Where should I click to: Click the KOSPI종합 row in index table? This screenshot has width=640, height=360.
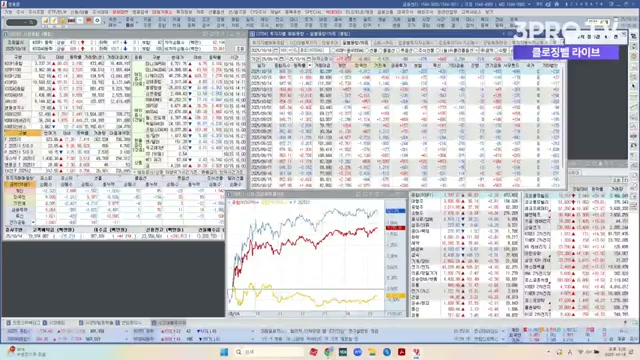(67, 64)
